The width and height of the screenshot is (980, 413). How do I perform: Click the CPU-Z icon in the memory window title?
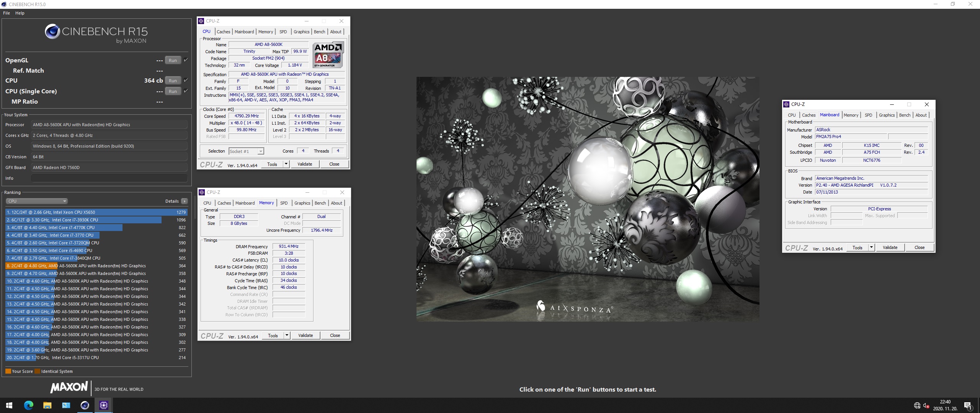click(x=202, y=192)
